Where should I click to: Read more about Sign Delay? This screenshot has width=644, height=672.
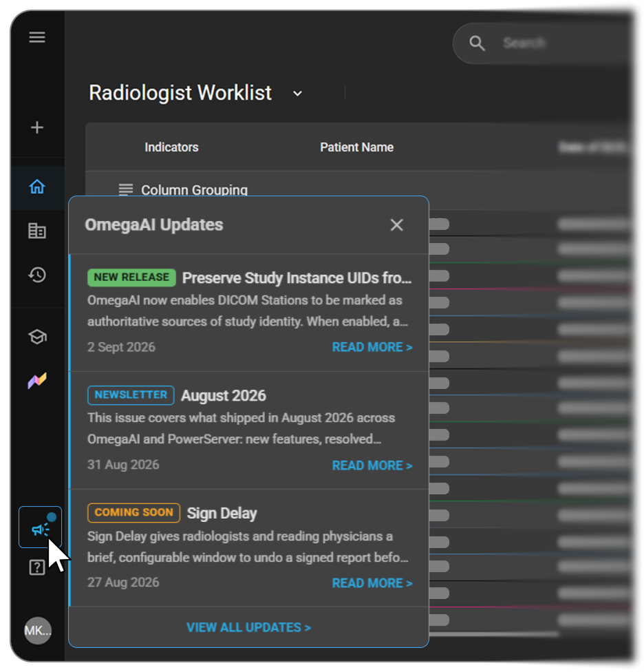click(x=372, y=583)
